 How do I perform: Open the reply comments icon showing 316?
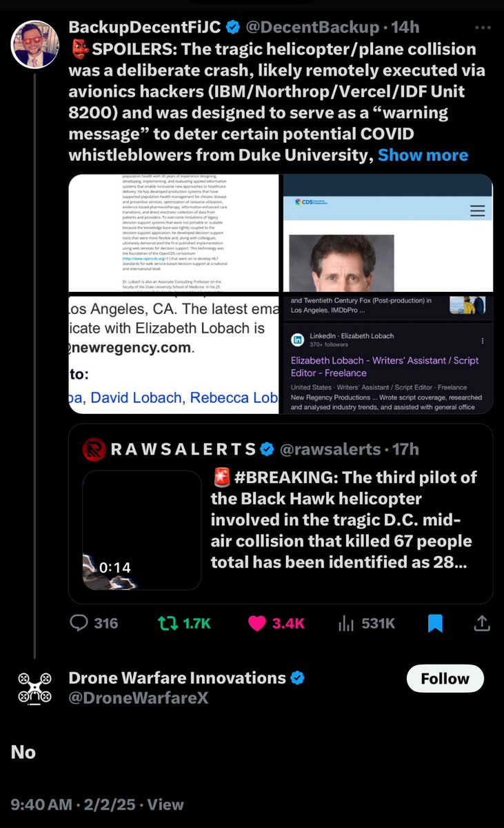(81, 623)
